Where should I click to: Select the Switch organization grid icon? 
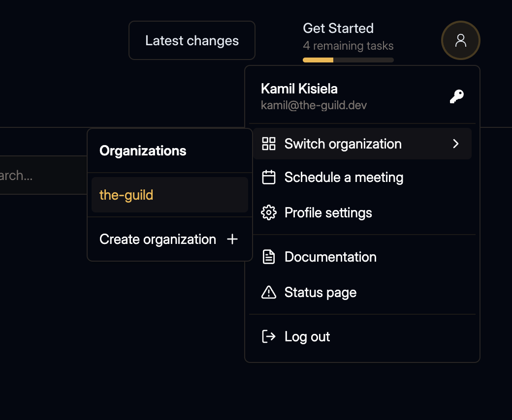[x=269, y=144]
